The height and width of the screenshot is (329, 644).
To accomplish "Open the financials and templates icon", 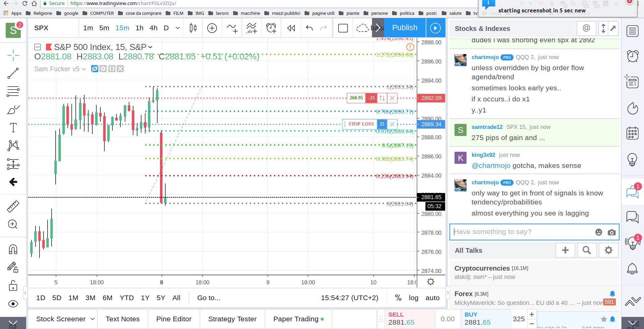I will (252, 28).
